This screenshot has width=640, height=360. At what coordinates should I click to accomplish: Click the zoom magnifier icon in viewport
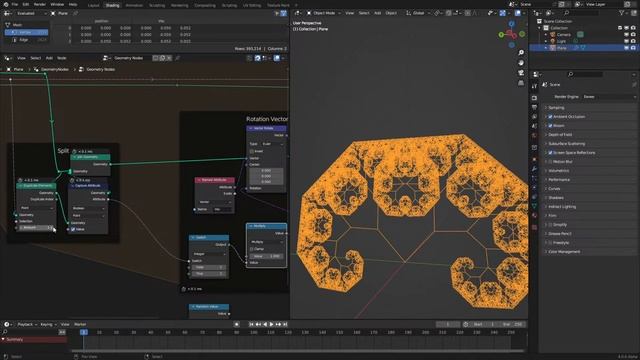(521, 53)
